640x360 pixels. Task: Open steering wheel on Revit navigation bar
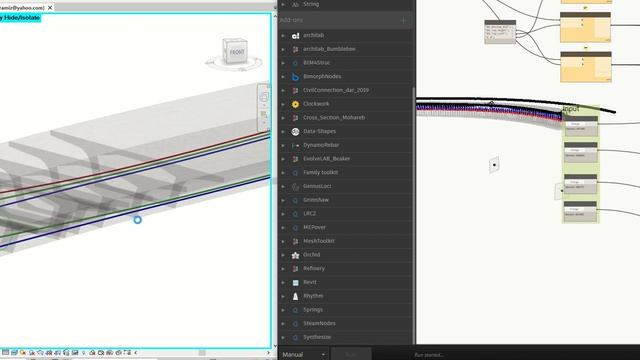(264, 97)
